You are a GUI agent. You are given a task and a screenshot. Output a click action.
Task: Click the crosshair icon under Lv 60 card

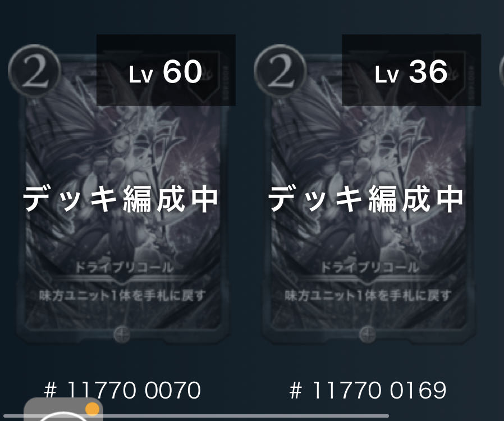122,335
